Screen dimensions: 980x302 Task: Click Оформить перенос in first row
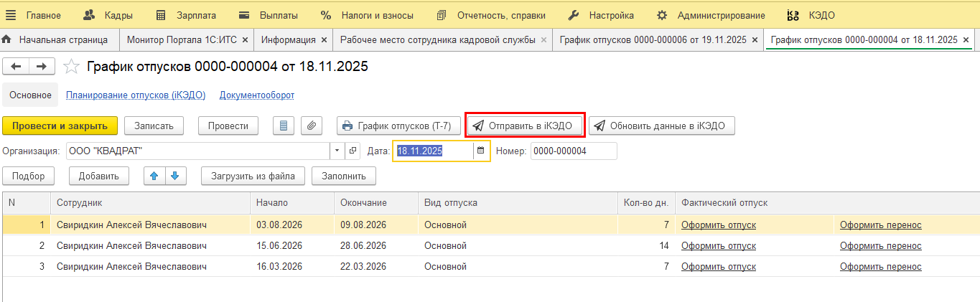pos(880,225)
